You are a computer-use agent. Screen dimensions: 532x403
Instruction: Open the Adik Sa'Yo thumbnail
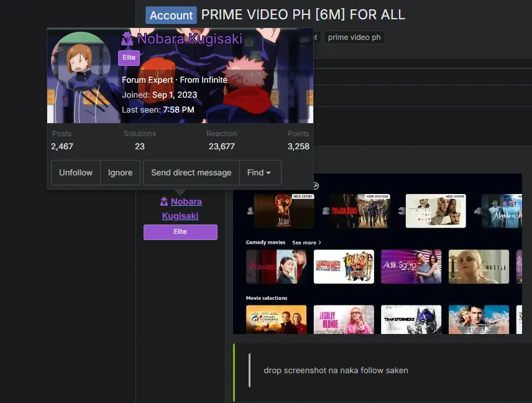tap(411, 267)
